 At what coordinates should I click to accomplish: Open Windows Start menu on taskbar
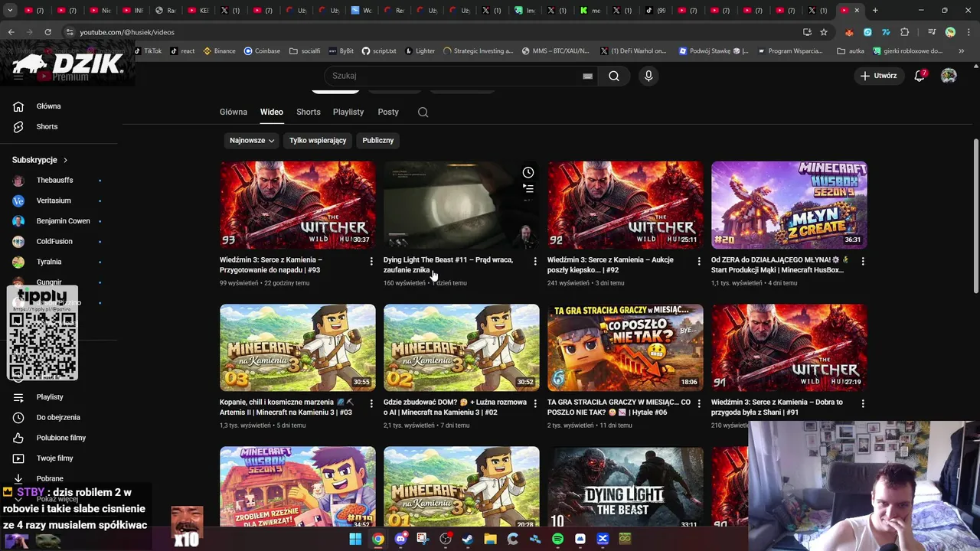tap(355, 539)
